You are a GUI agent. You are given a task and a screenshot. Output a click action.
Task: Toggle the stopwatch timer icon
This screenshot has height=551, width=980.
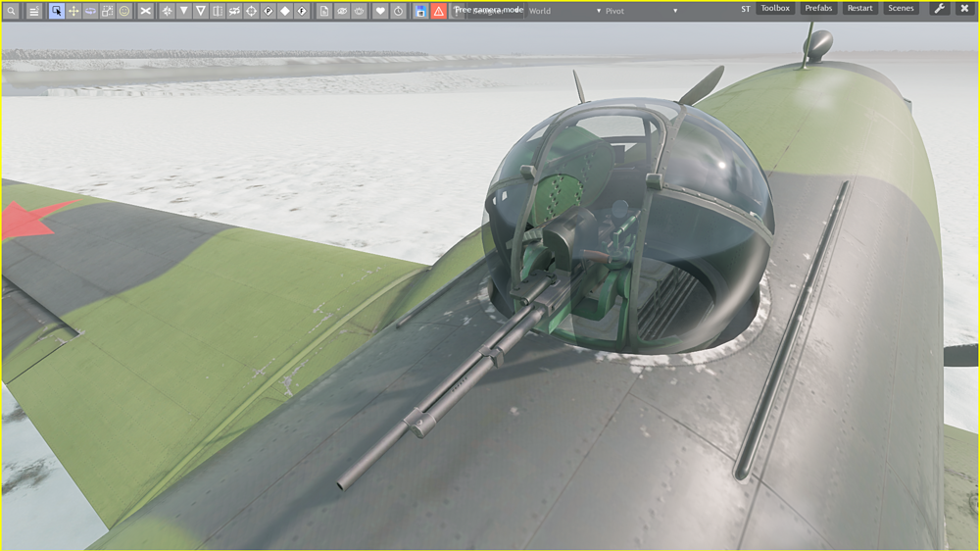(398, 11)
